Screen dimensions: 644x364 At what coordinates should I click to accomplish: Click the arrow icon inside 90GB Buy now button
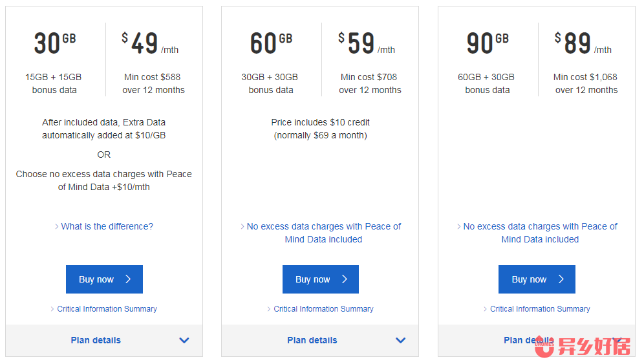tap(561, 279)
